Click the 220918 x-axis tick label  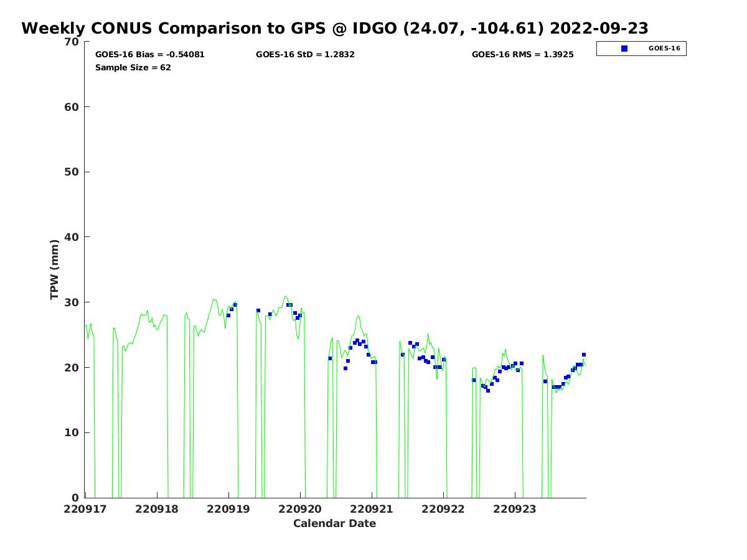[x=156, y=509]
